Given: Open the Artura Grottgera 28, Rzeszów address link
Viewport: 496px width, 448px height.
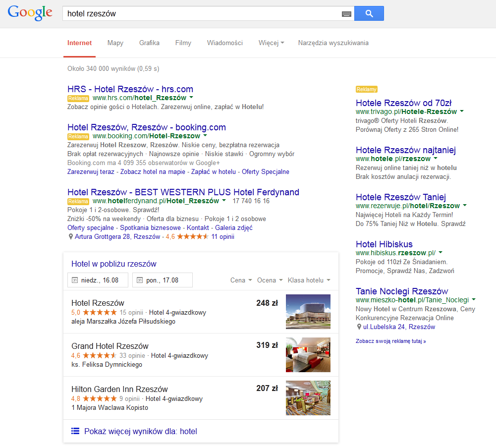Looking at the screenshot, I should click(x=117, y=236).
